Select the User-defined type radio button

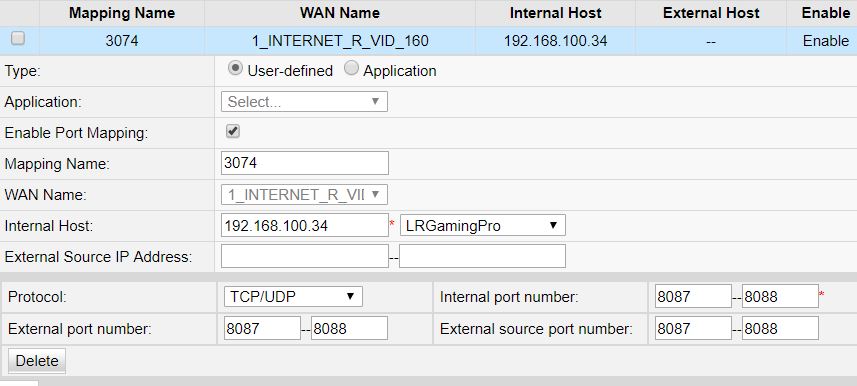pyautogui.click(x=235, y=69)
